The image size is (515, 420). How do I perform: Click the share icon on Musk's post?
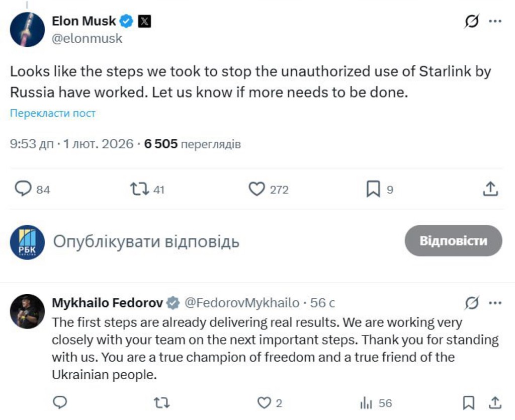[x=491, y=189]
